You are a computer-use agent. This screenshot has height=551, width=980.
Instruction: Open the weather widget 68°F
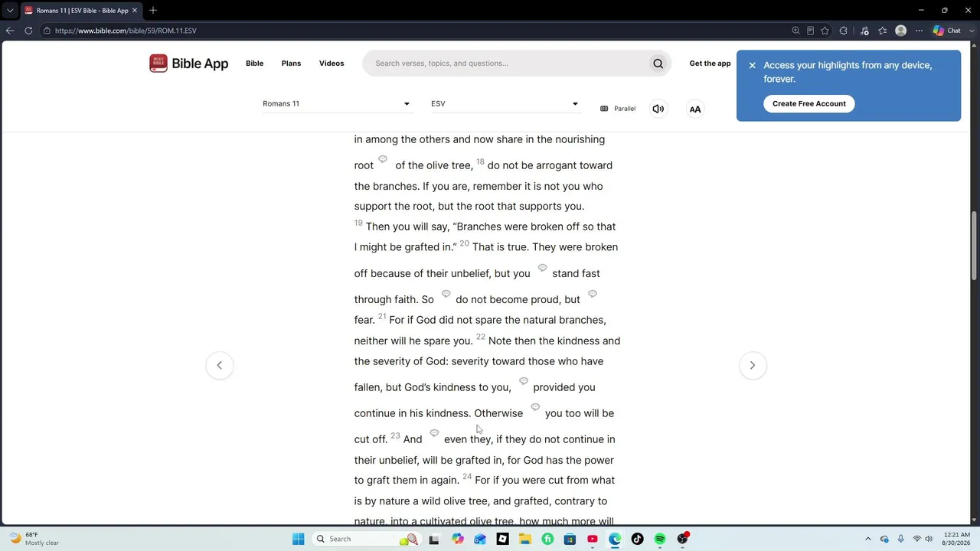tap(34, 539)
